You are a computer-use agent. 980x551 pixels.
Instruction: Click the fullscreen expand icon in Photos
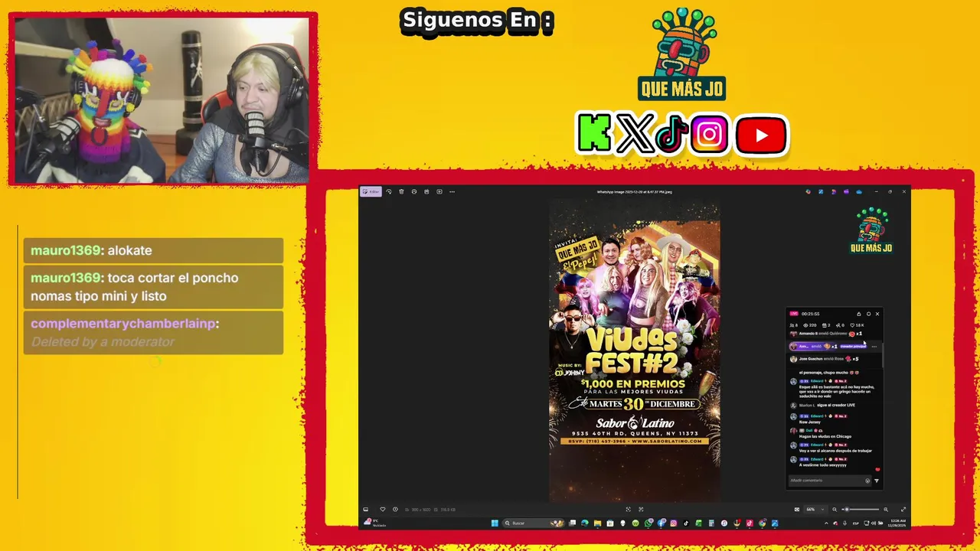[x=903, y=510]
